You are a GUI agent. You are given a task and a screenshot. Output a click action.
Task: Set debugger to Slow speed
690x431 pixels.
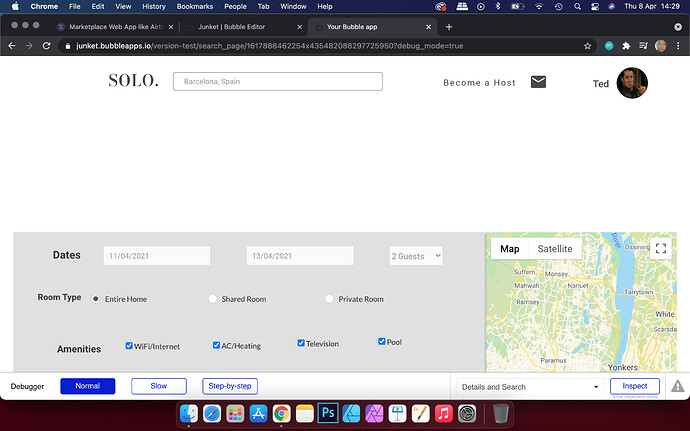coord(159,386)
